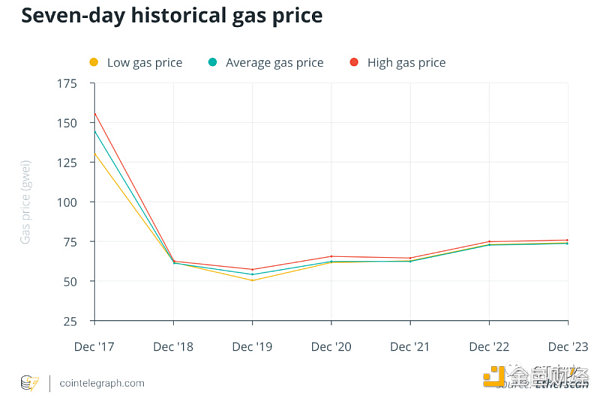Image resolution: width=600 pixels, height=398 pixels.
Task: Click the Etherscan source text
Action: pyautogui.click(x=562, y=384)
